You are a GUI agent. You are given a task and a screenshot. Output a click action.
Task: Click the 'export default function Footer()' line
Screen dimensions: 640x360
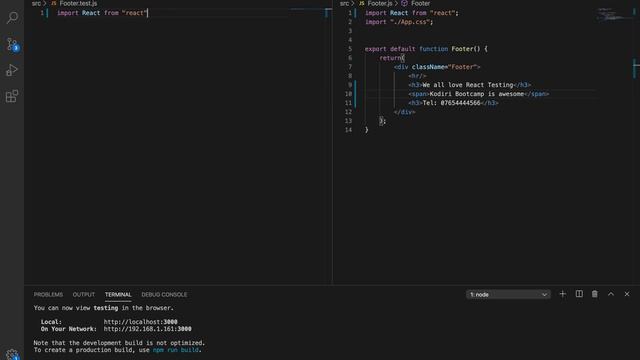point(426,49)
